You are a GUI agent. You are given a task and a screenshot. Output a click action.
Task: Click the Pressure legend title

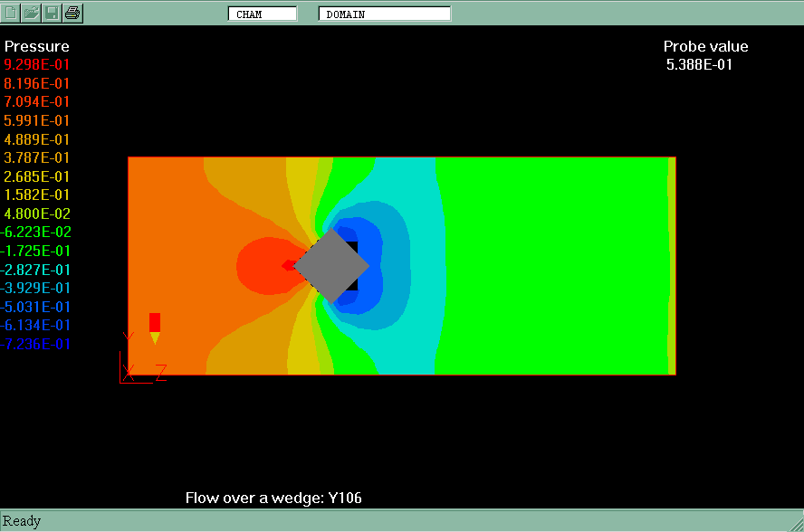pyautogui.click(x=37, y=46)
